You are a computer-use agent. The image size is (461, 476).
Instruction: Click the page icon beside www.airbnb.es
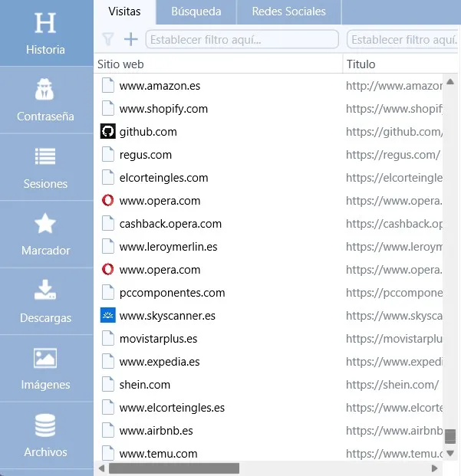[x=108, y=431]
